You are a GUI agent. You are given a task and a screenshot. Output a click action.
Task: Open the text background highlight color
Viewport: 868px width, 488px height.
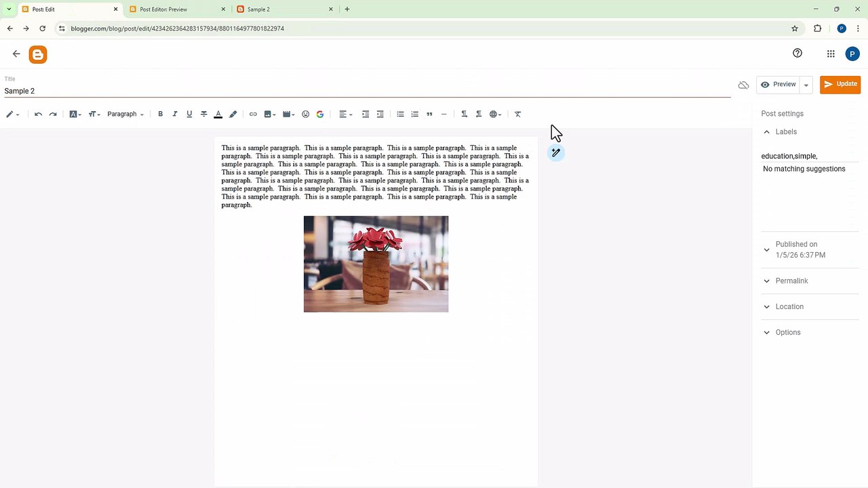(233, 114)
